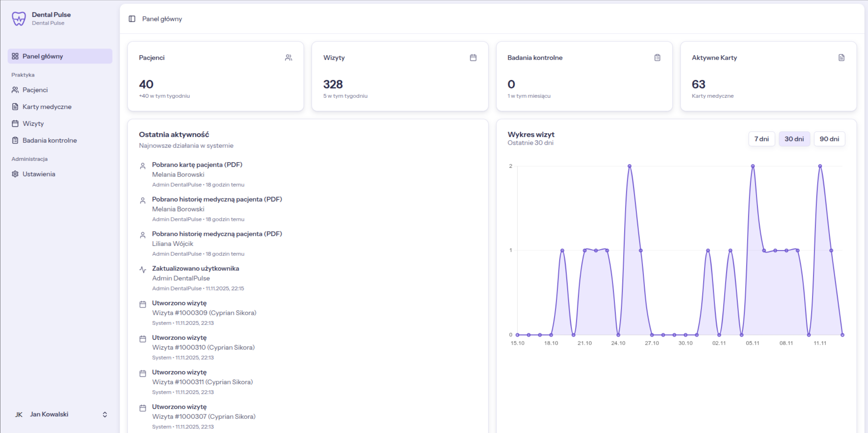Viewport: 868px width, 433px height.
Task: Toggle the sidebar collapse icon
Action: (132, 19)
